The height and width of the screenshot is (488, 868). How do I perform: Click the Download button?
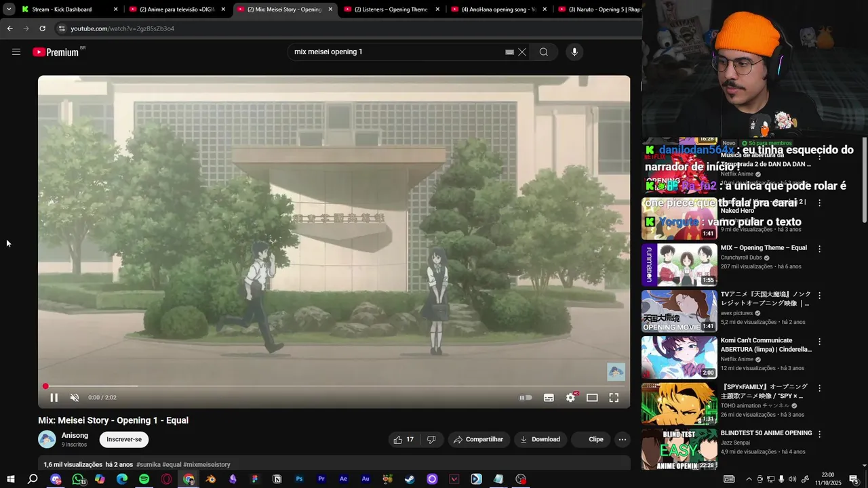point(540,439)
